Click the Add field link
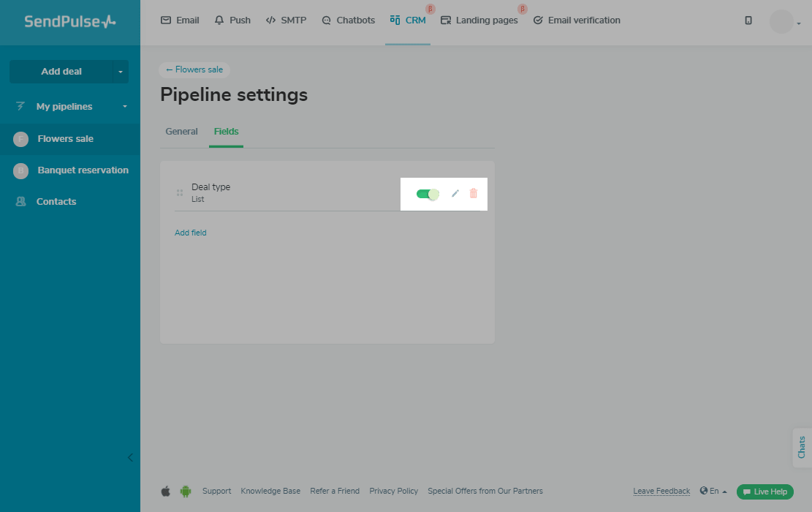The height and width of the screenshot is (512, 812). 191,233
